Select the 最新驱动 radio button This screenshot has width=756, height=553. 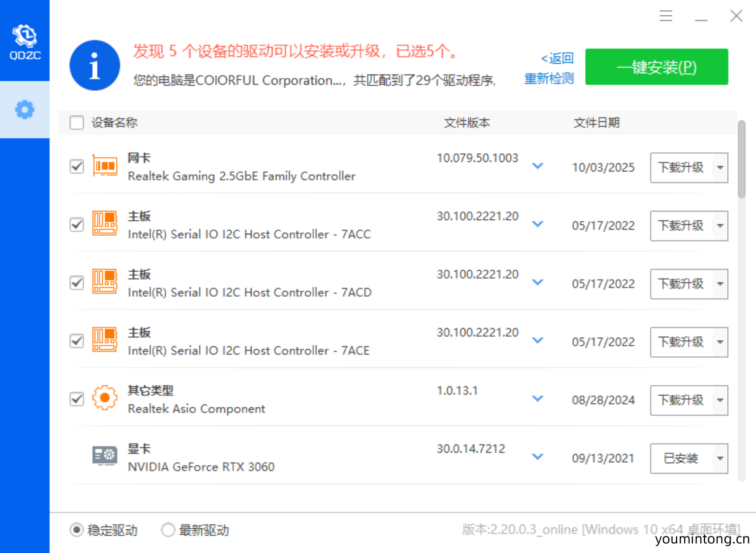[x=168, y=529]
